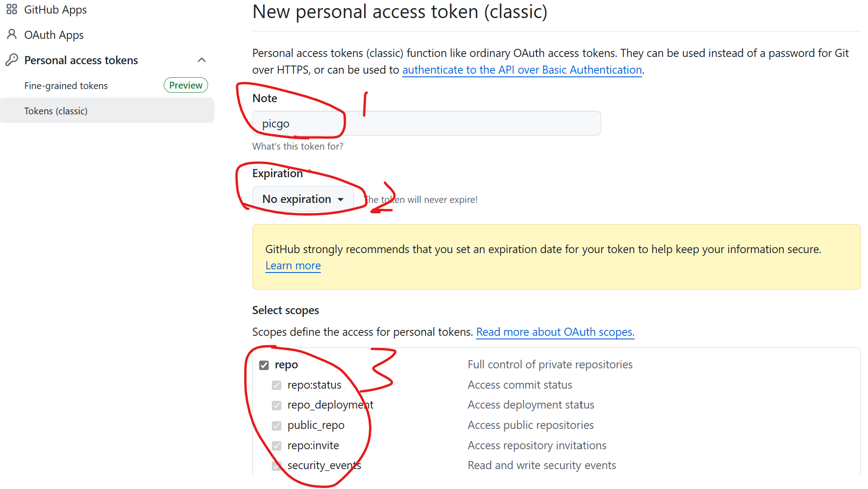Click the green Preview badge

coord(186,85)
